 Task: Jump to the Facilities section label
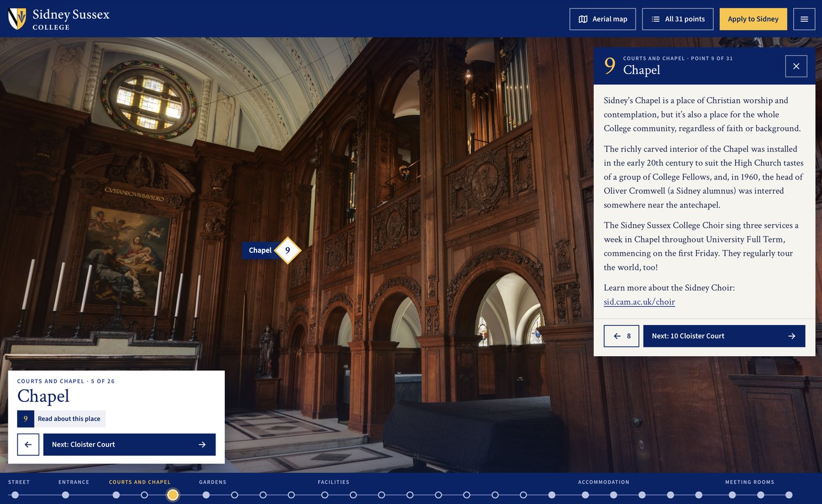333,482
